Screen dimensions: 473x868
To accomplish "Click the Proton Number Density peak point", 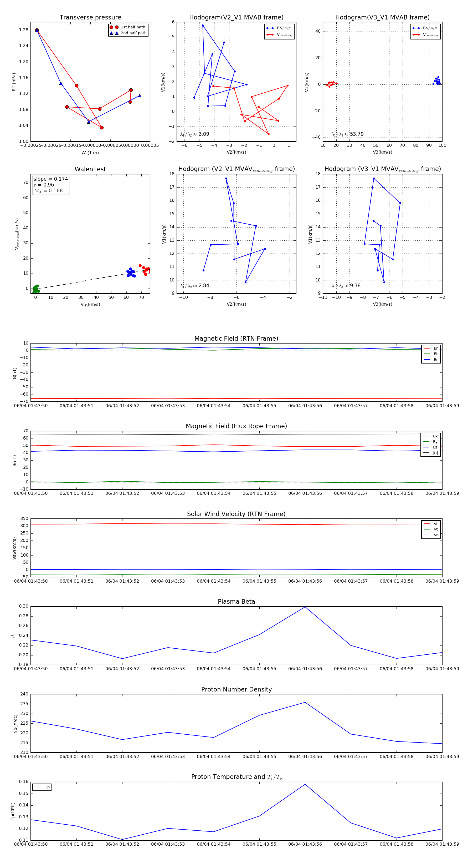I will pos(305,703).
